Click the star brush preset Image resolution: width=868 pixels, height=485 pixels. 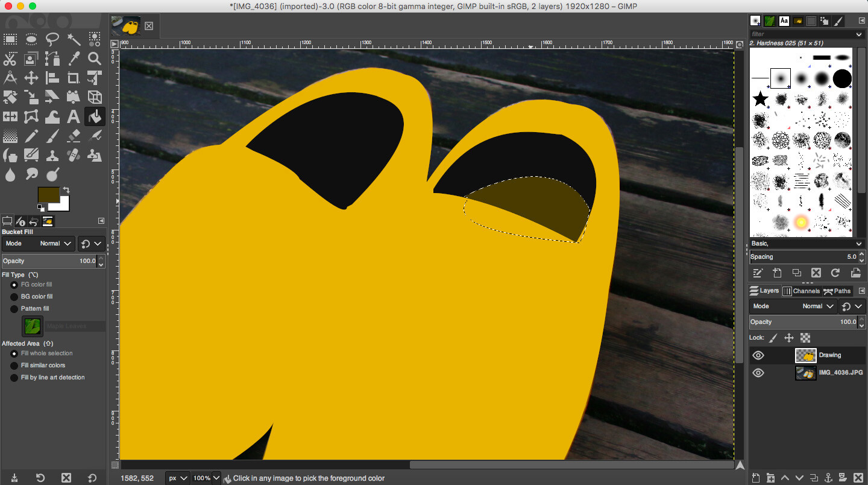pyautogui.click(x=760, y=99)
